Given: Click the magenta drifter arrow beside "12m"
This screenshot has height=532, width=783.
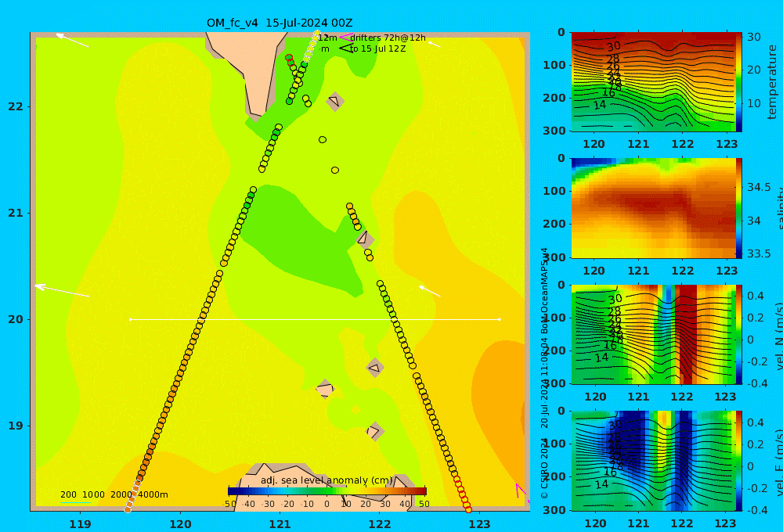Looking at the screenshot, I should coord(346,37).
